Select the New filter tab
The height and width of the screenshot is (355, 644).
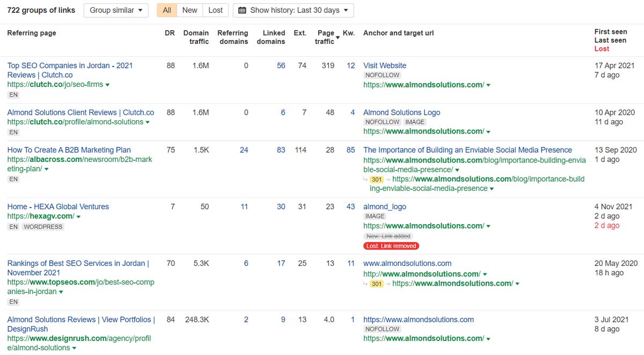(189, 10)
